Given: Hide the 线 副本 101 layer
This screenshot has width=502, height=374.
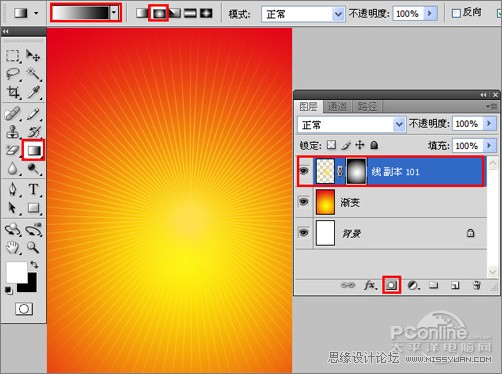Looking at the screenshot, I should [304, 171].
